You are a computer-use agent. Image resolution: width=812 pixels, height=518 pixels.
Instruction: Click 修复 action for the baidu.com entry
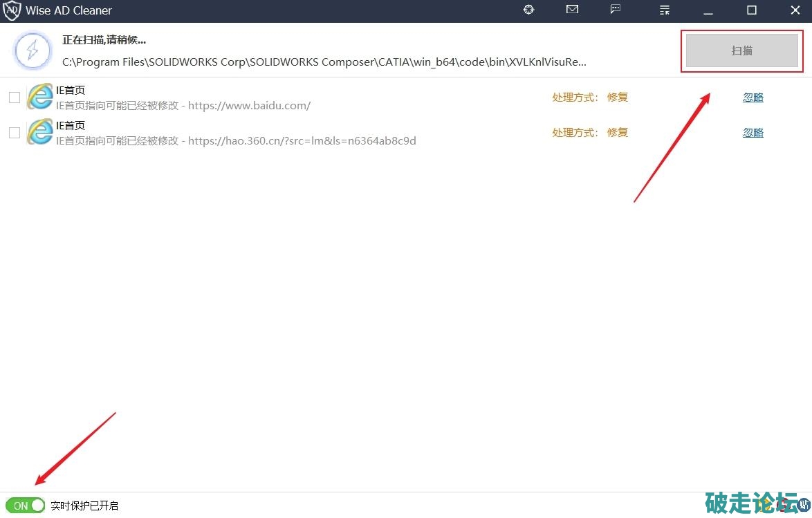[617, 98]
